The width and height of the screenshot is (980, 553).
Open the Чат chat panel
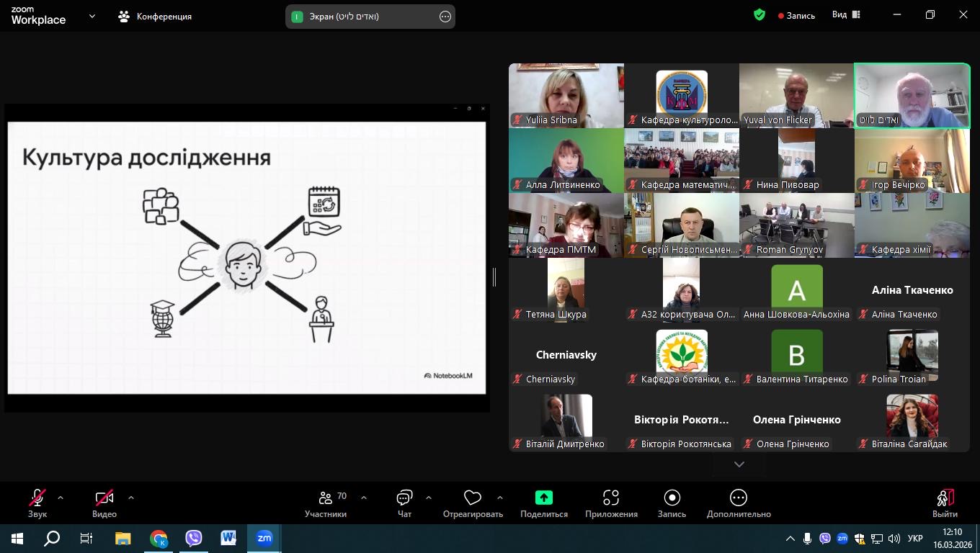(404, 502)
